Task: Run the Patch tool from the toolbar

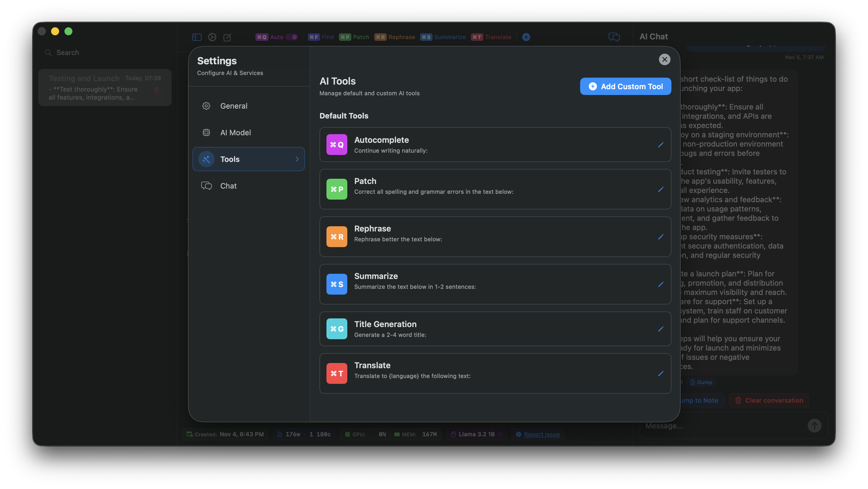Action: (354, 37)
